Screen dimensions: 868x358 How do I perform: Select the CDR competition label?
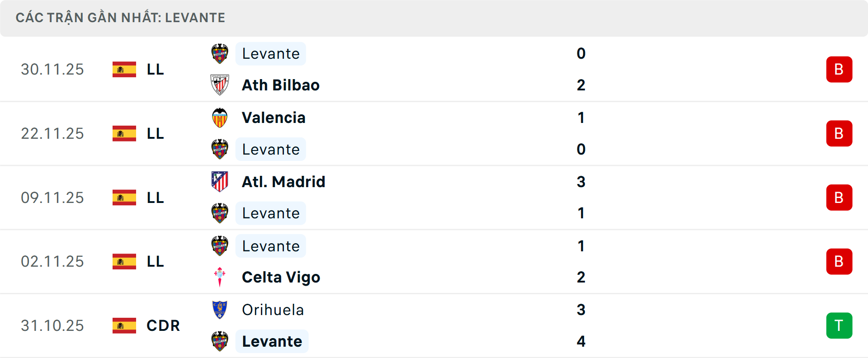pos(163,325)
